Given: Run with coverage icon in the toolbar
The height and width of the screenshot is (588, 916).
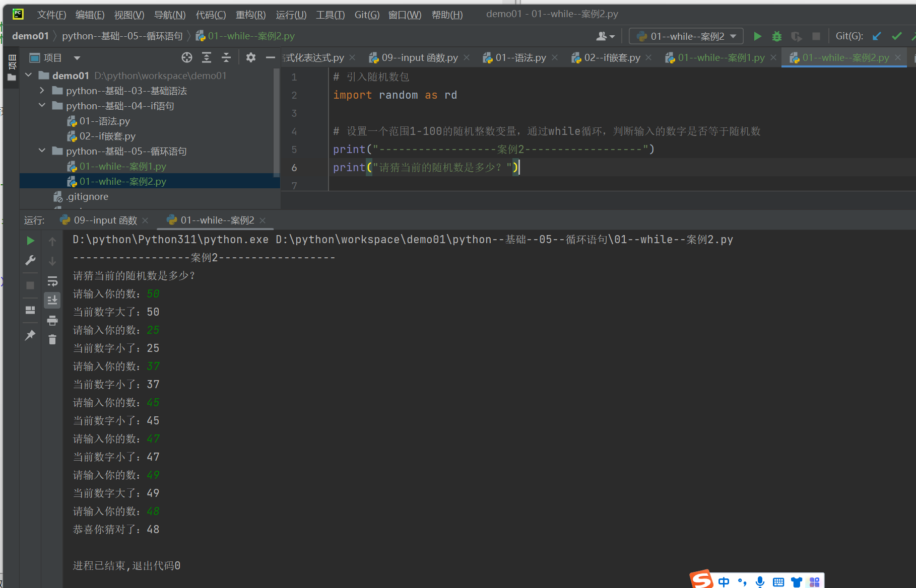Looking at the screenshot, I should [x=797, y=36].
